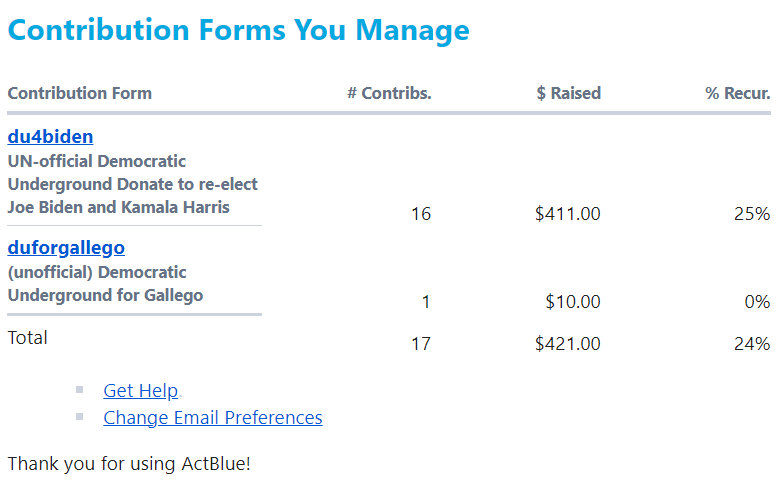The width and height of the screenshot is (780, 483).
Task: Click the duforgallego form description text
Action: click(x=105, y=284)
